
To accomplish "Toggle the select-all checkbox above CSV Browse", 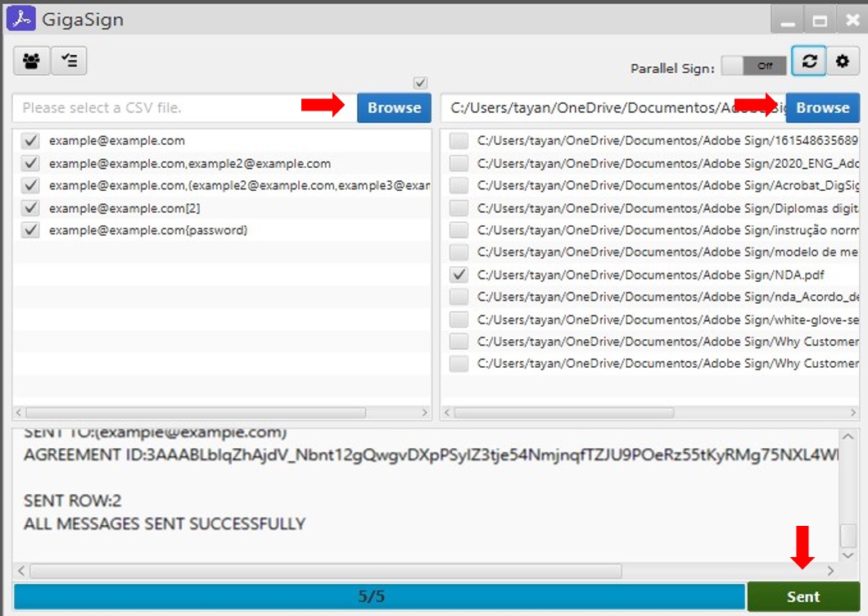I will click(420, 83).
